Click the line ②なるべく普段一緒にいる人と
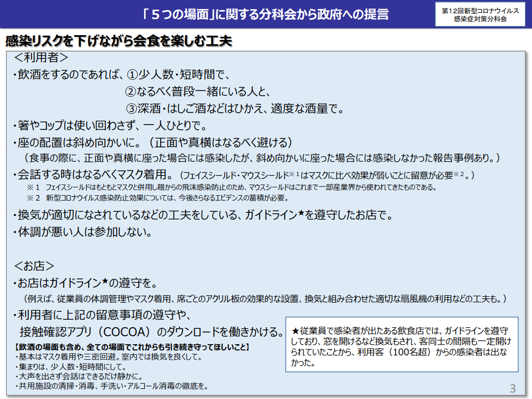This screenshot has width=532, height=399. coord(197,92)
